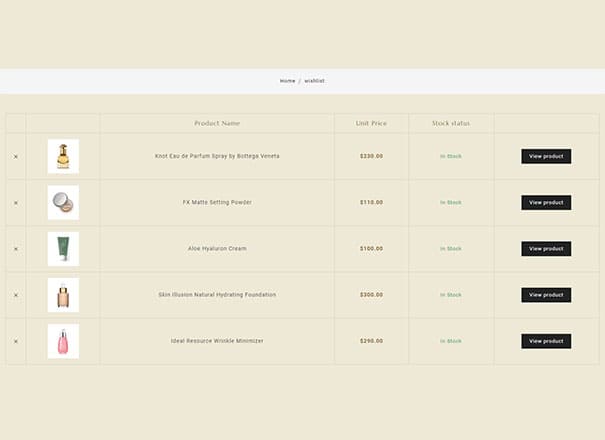605x440 pixels.
Task: Click In Stock status for Knot Eau de Parfum
Action: tap(451, 156)
